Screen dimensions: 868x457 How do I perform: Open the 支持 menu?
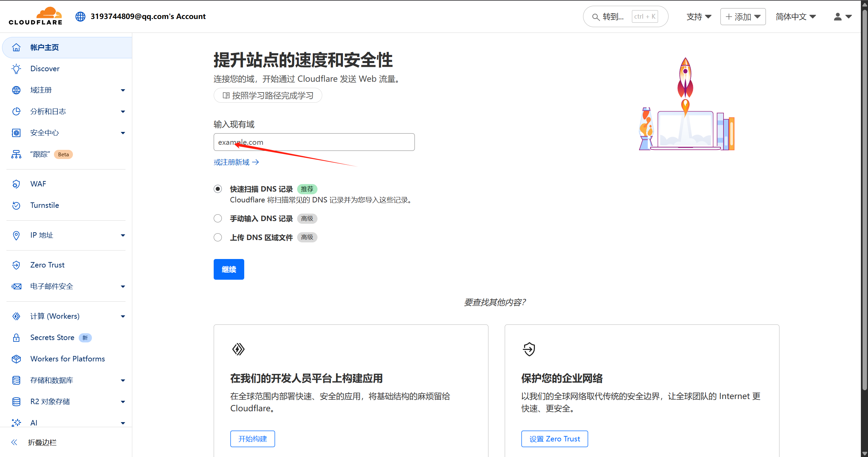point(698,17)
